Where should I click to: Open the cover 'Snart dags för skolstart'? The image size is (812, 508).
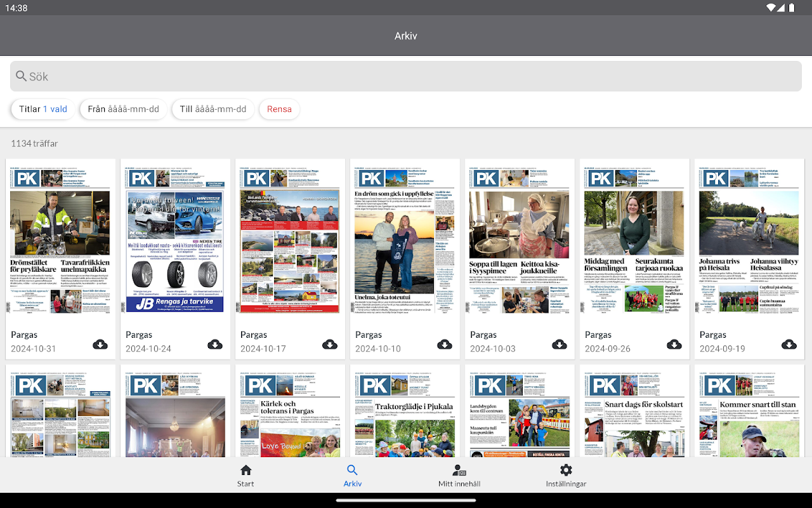tap(635, 415)
